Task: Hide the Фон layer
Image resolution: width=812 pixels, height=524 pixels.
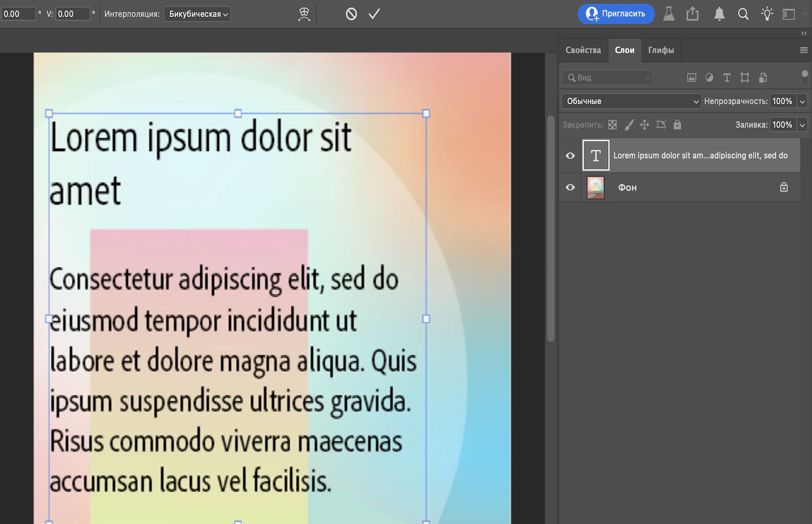Action: pyautogui.click(x=569, y=187)
